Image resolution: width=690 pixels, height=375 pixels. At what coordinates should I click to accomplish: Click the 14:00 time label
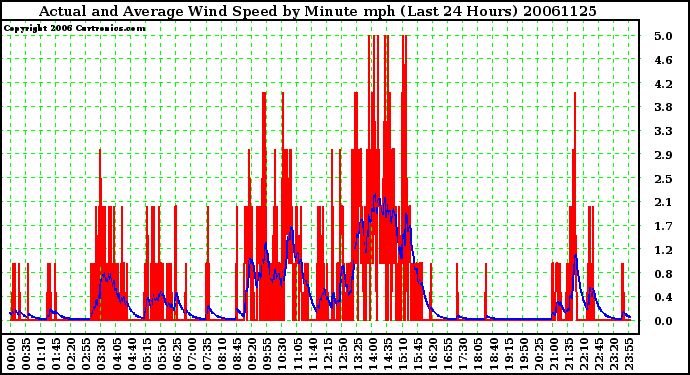pyautogui.click(x=372, y=354)
